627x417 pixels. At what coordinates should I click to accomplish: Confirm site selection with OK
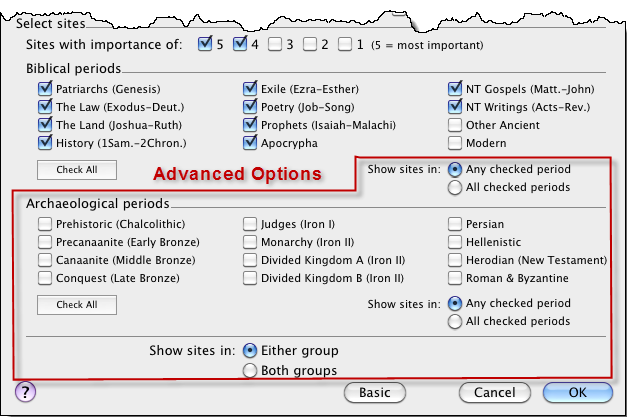point(576,391)
